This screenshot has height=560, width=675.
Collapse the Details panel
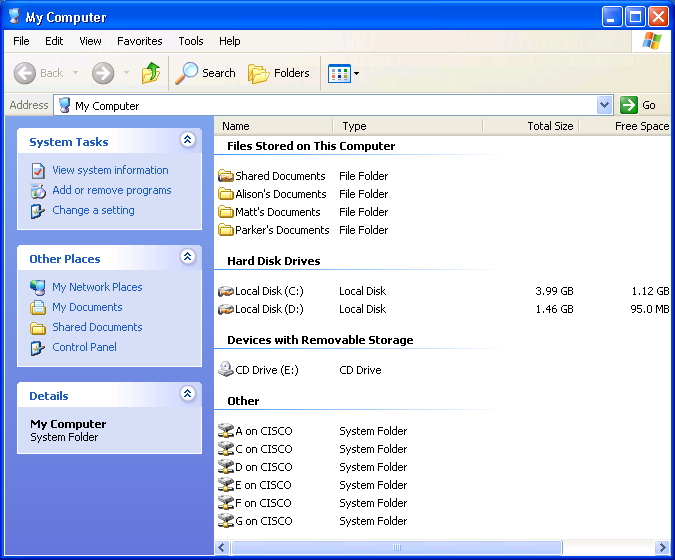click(x=187, y=395)
